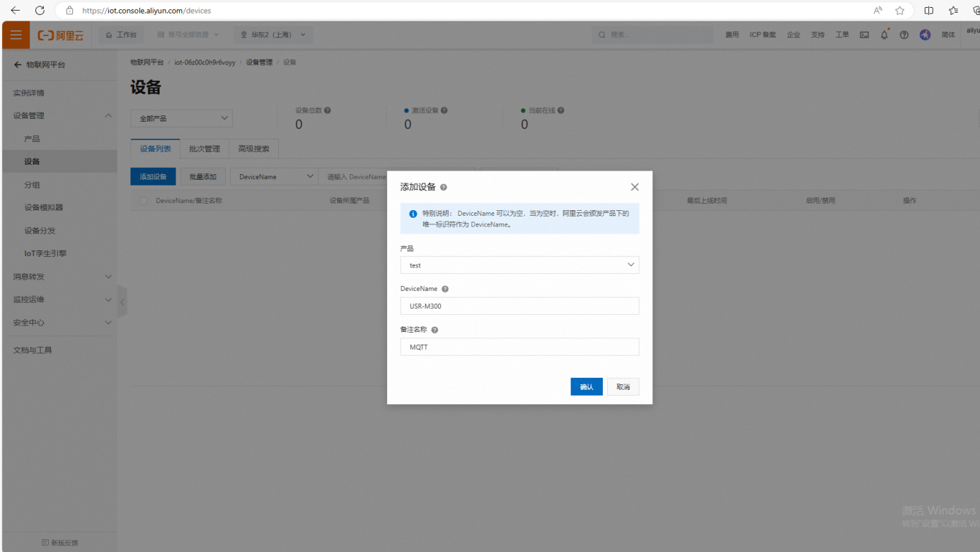
Task: Open the 产品 dropdown showing test
Action: coord(519,265)
